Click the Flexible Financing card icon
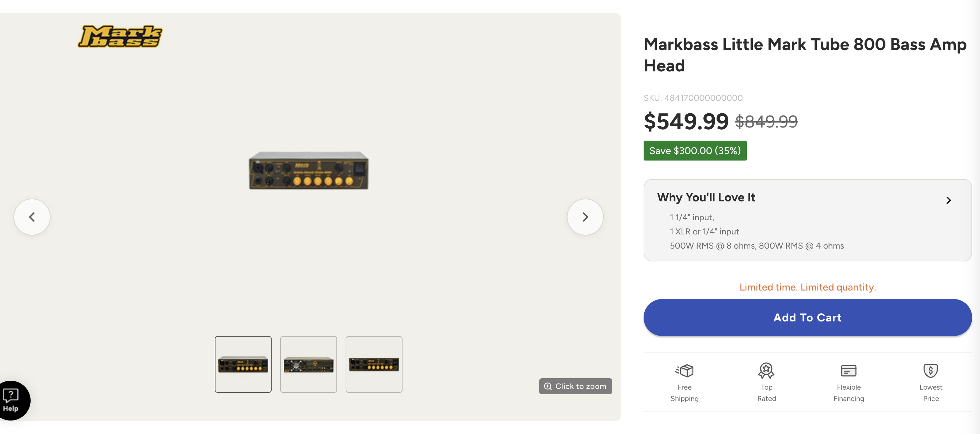Screen dimensions: 980x434 848,370
